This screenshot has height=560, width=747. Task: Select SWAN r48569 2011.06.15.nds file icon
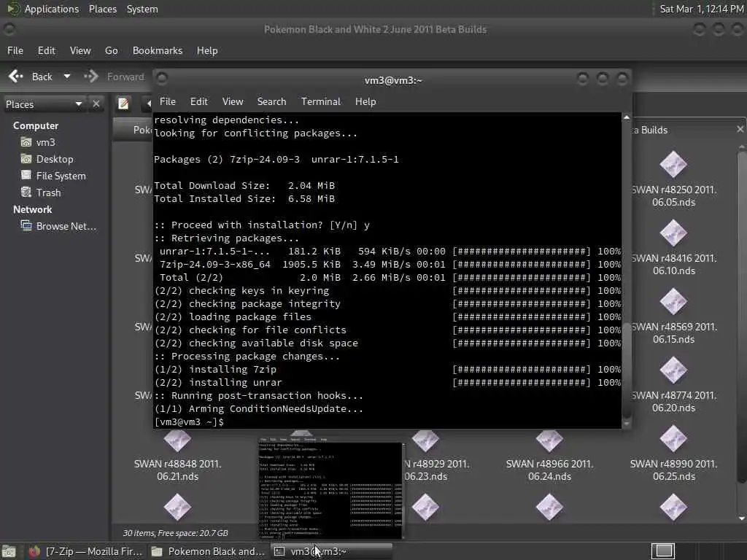pos(673,302)
